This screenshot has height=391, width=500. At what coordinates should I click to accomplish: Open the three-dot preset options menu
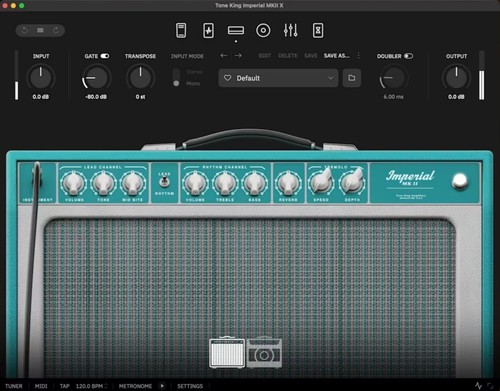(x=359, y=56)
